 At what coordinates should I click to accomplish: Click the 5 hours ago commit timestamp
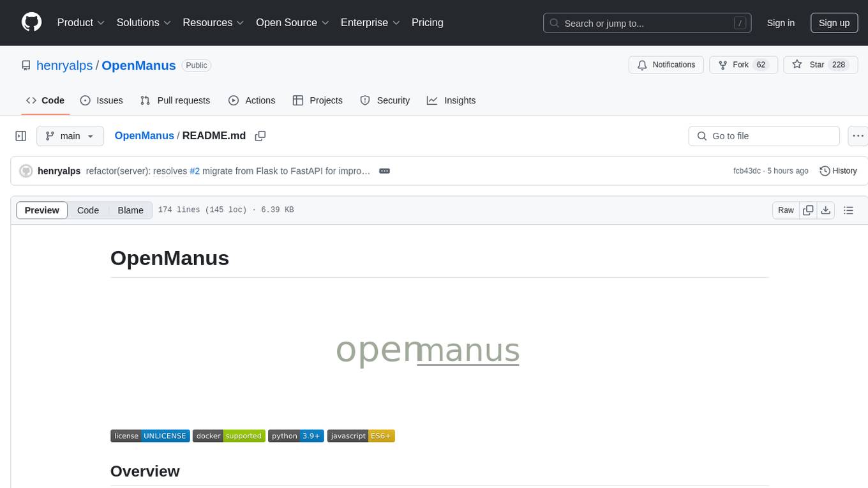tap(787, 171)
